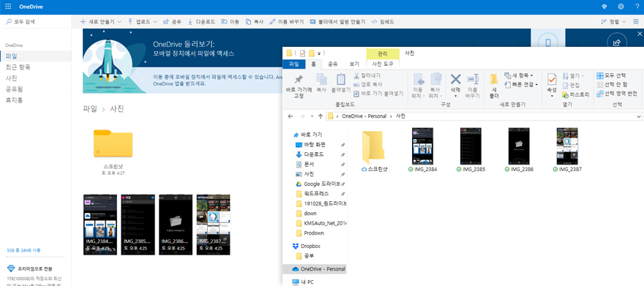Click 바로 가기에 고정 pin in Explorer ribbon
644x286 pixels.
tap(299, 86)
